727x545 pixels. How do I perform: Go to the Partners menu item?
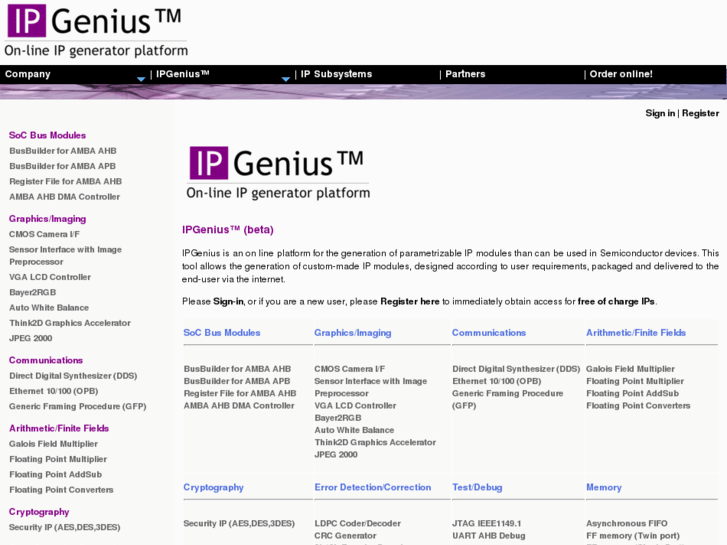pyautogui.click(x=465, y=74)
